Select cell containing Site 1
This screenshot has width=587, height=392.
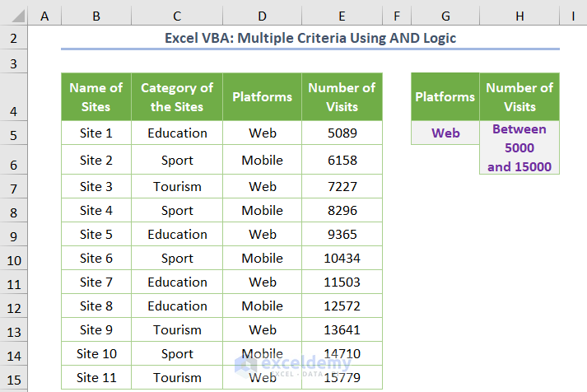coord(96,133)
